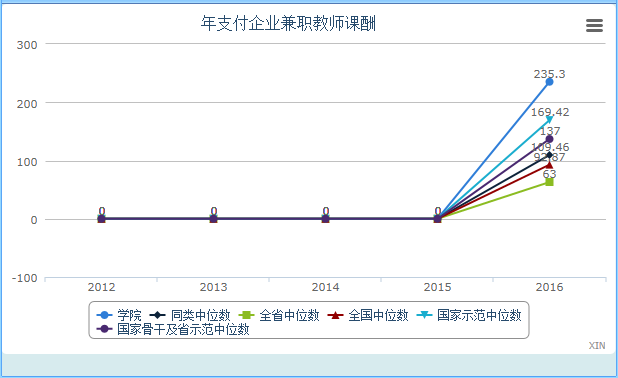Click the 63 green square marker
618x378 pixels.
(x=549, y=182)
